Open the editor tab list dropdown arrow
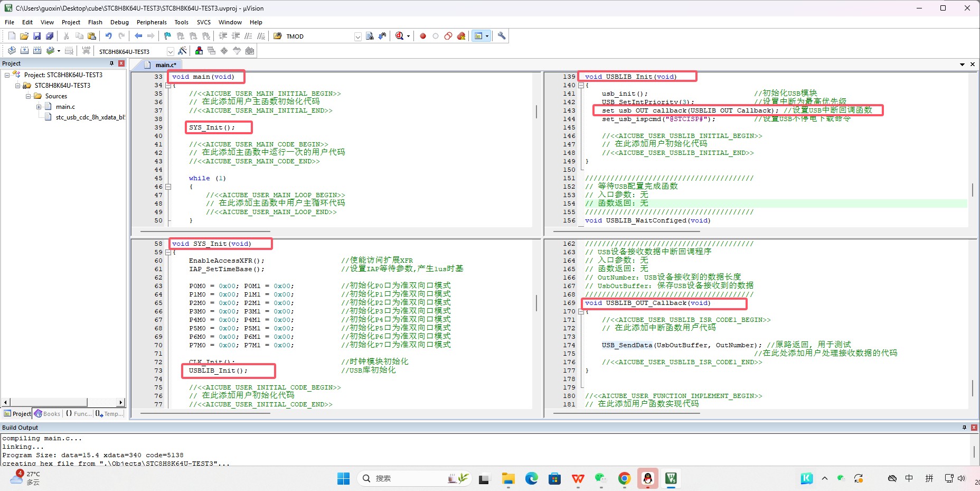Viewport: 980px width, 491px height. coord(963,64)
